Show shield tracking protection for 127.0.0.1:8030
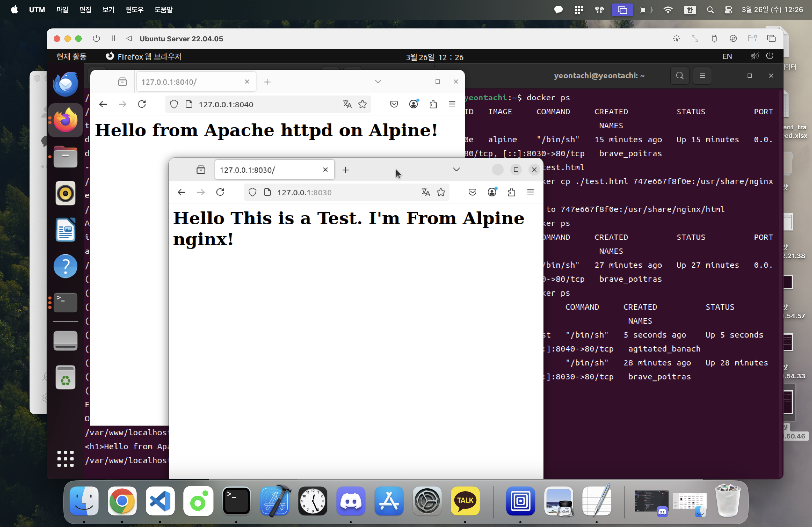This screenshot has width=812, height=527. [252, 192]
